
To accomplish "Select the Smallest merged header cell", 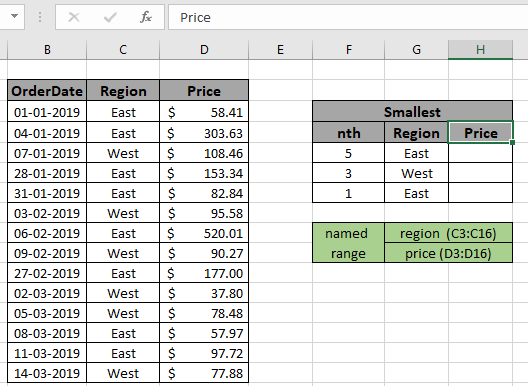I will tap(412, 111).
